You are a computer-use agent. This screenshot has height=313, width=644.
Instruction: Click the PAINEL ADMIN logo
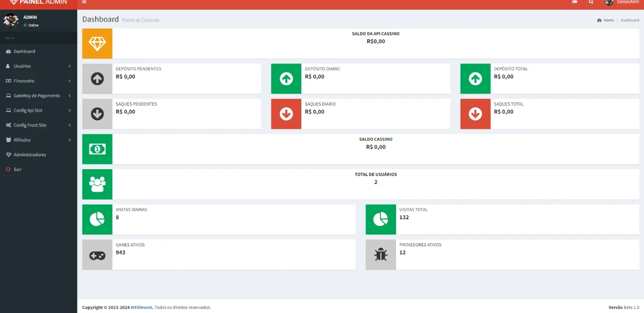point(39,2)
